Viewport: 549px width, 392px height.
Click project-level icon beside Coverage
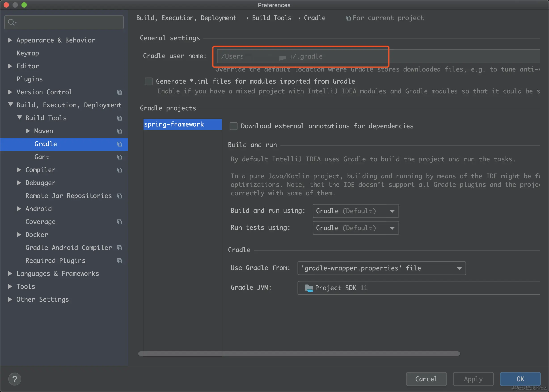119,222
